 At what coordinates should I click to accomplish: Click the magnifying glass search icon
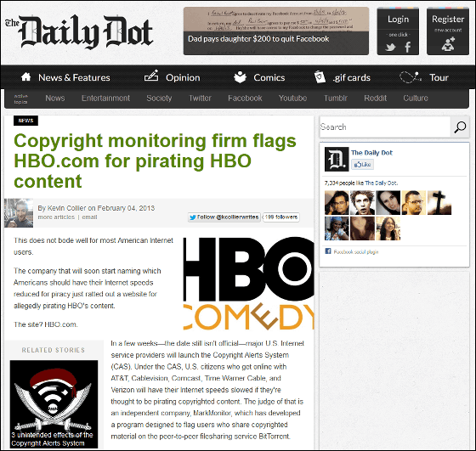pyautogui.click(x=460, y=127)
